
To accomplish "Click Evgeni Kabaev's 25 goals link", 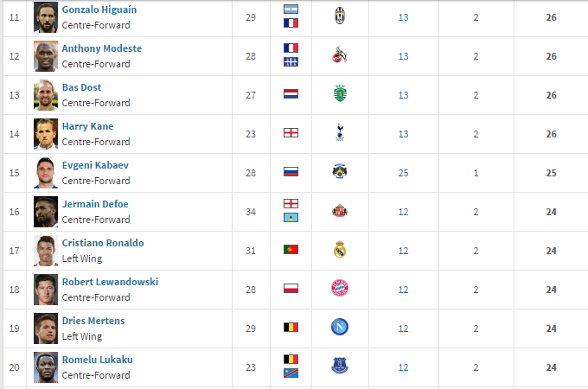I will (404, 173).
